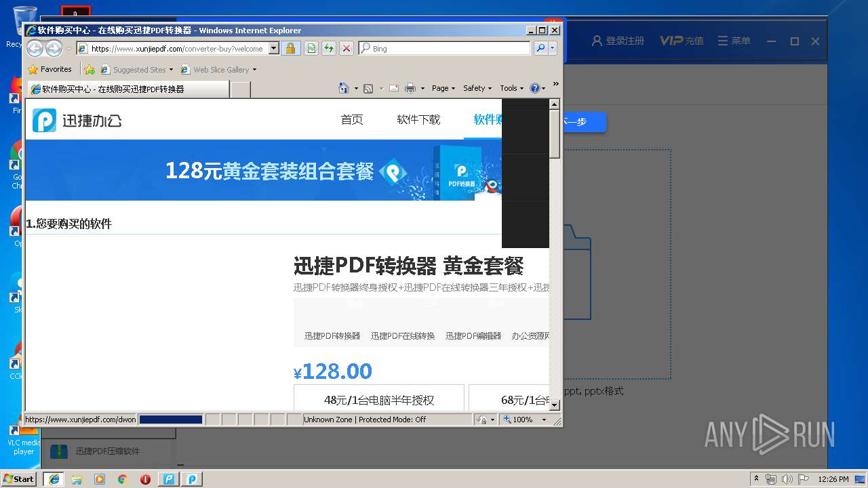Open the media player taskbar icon

click(x=100, y=479)
